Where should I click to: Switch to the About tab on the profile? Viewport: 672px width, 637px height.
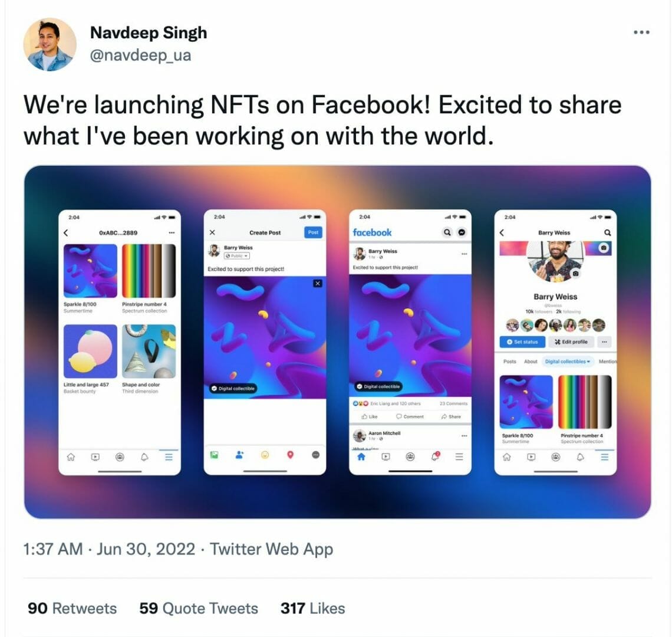(x=531, y=361)
